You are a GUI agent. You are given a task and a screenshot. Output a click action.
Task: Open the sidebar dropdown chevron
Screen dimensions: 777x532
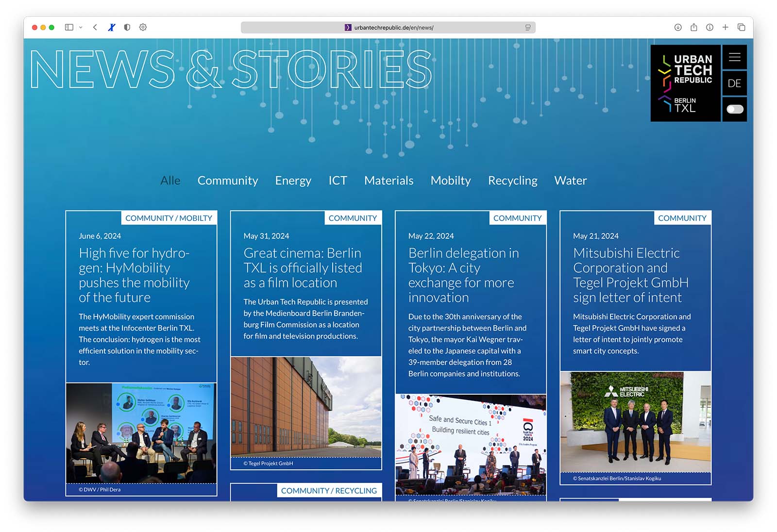coord(81,27)
